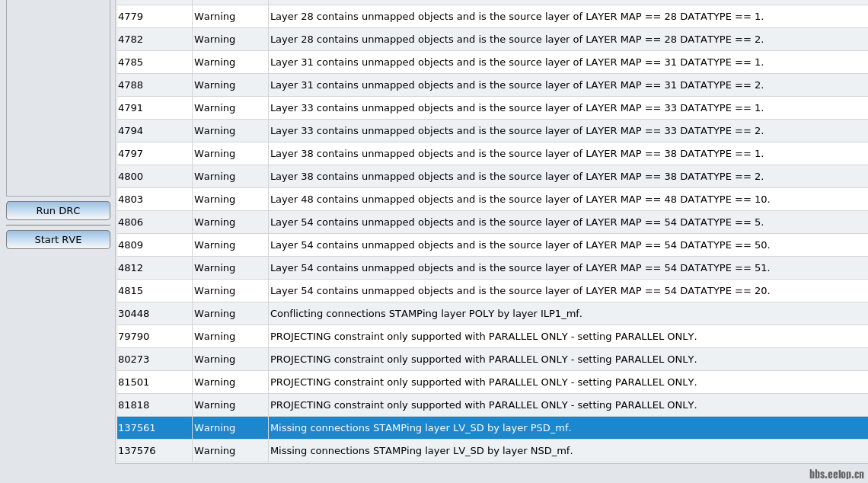This screenshot has height=483, width=868.
Task: Select warning row with ID 30448
Action: tap(134, 314)
